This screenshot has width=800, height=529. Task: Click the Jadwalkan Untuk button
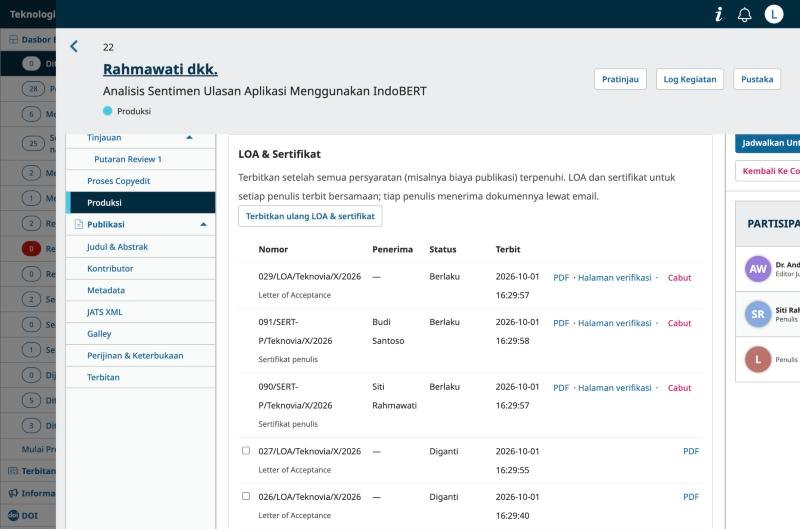[x=767, y=143]
